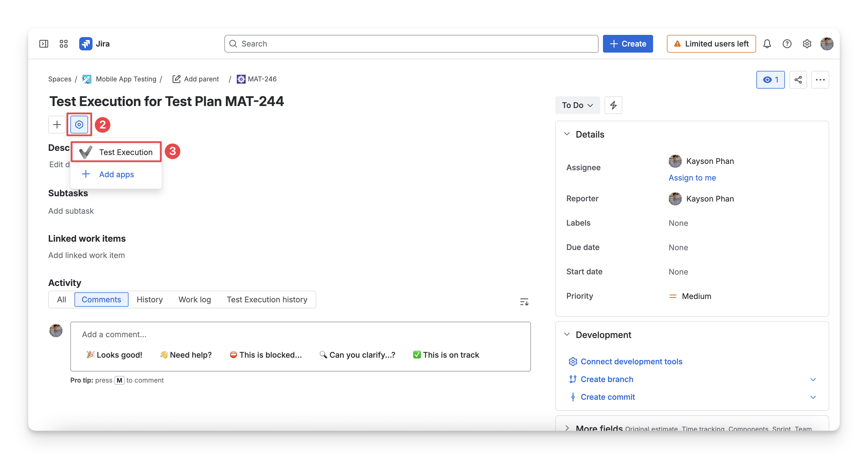Viewport: 868px width, 459px height.
Task: Click the Assign to me link
Action: [x=692, y=177]
